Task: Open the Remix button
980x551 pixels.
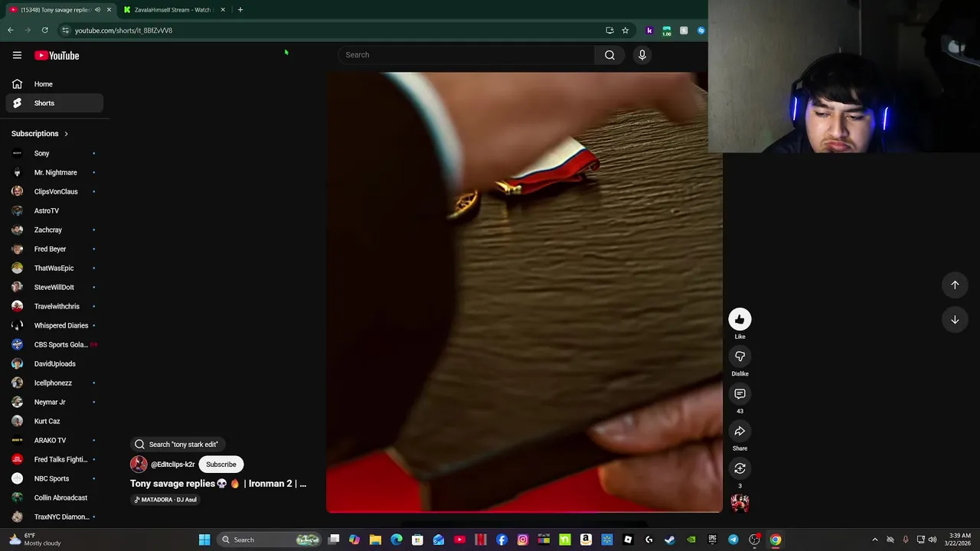Action: tap(740, 468)
